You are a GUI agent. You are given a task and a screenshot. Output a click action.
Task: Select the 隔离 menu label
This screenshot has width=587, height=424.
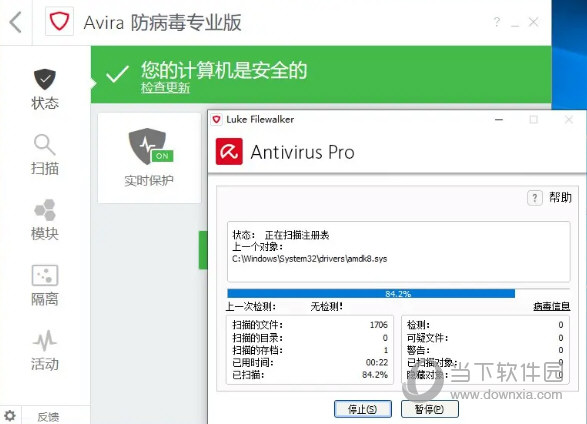45,299
